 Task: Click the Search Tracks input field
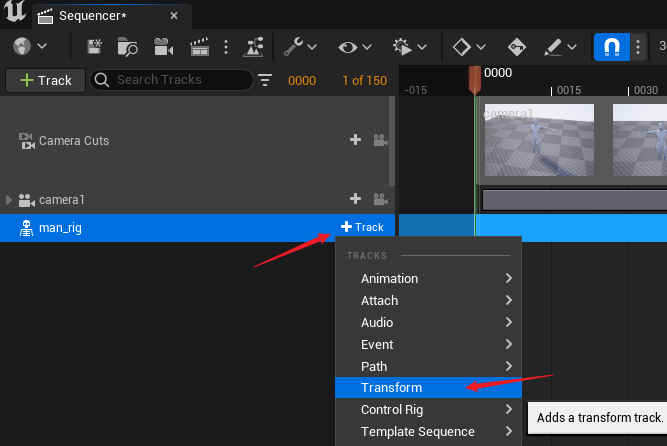tap(178, 80)
